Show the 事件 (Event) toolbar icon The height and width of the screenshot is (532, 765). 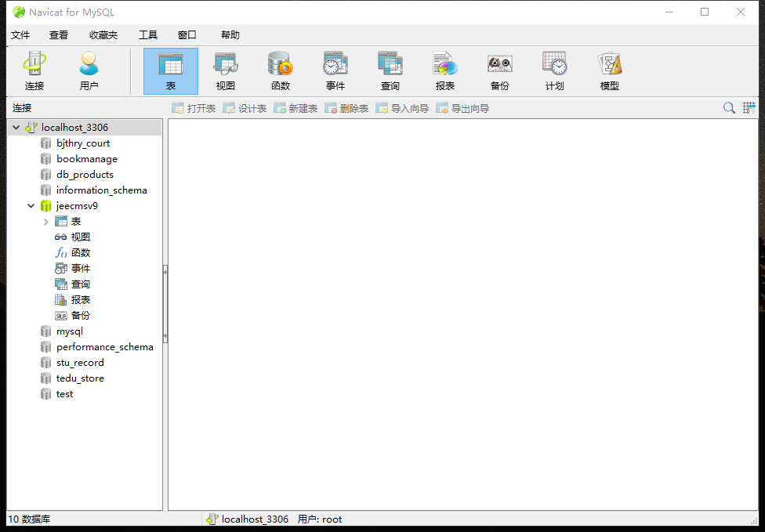tap(335, 71)
